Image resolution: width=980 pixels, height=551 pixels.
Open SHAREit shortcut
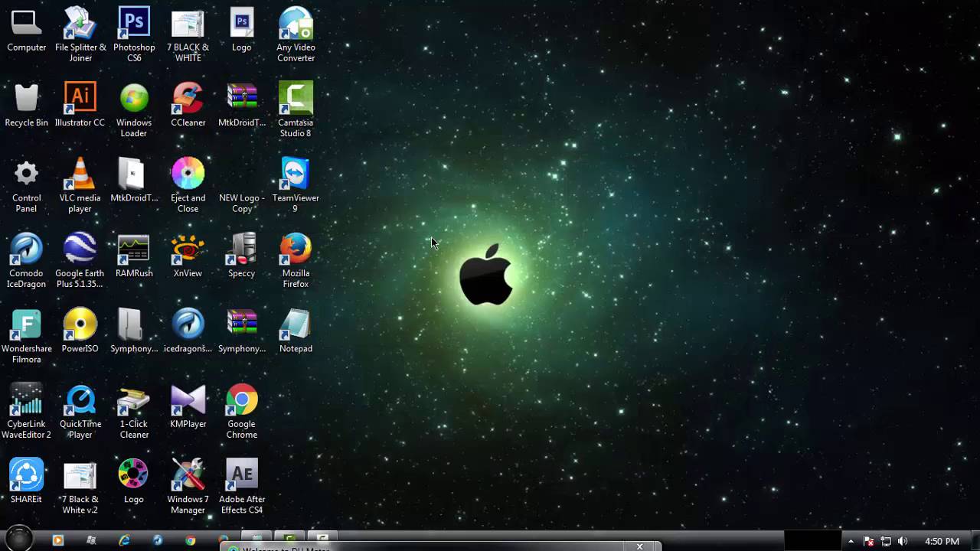[x=27, y=482]
